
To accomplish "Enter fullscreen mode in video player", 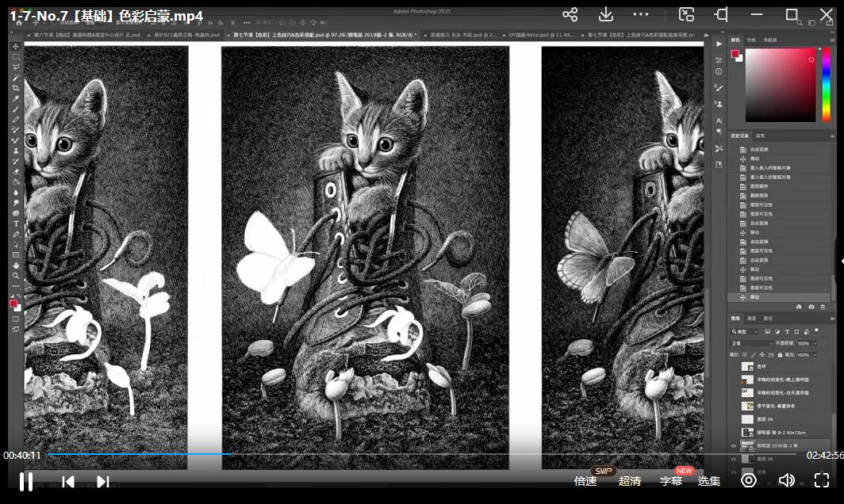I will coord(822,479).
